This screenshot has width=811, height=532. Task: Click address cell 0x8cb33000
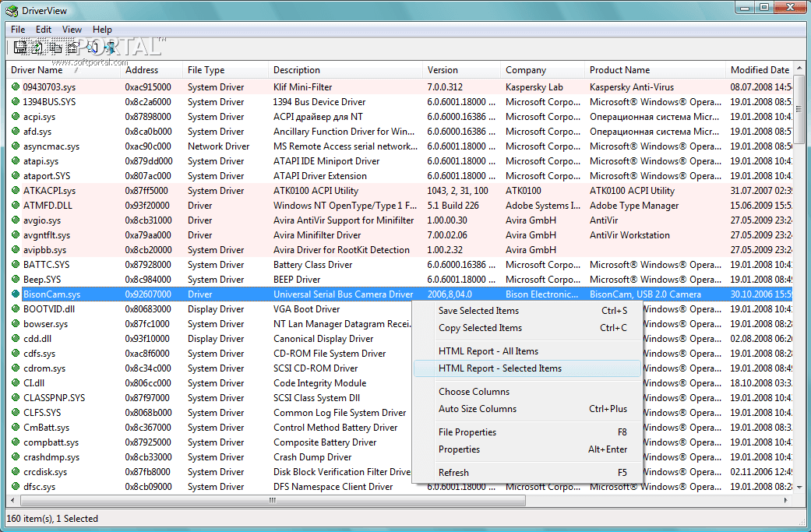pos(148,457)
